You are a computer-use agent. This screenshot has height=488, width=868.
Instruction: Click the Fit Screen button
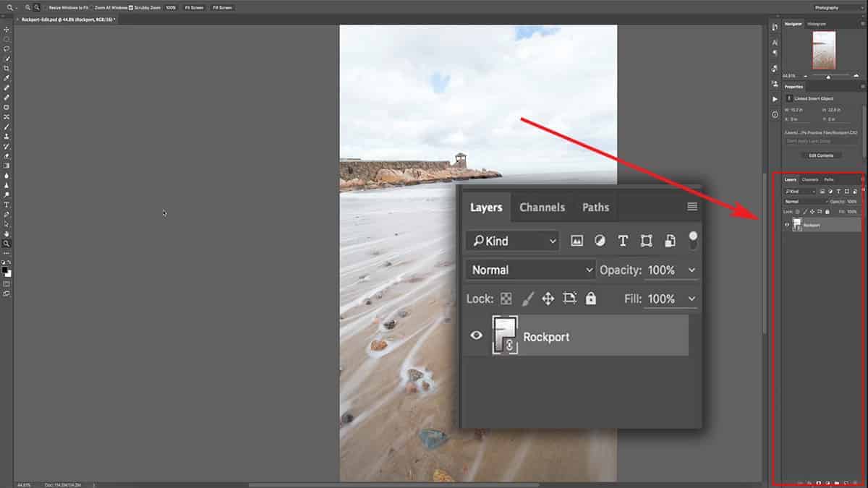[x=194, y=7]
